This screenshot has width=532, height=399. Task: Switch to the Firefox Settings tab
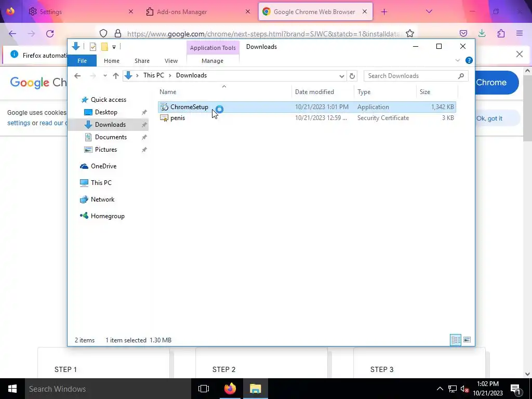coord(80,12)
